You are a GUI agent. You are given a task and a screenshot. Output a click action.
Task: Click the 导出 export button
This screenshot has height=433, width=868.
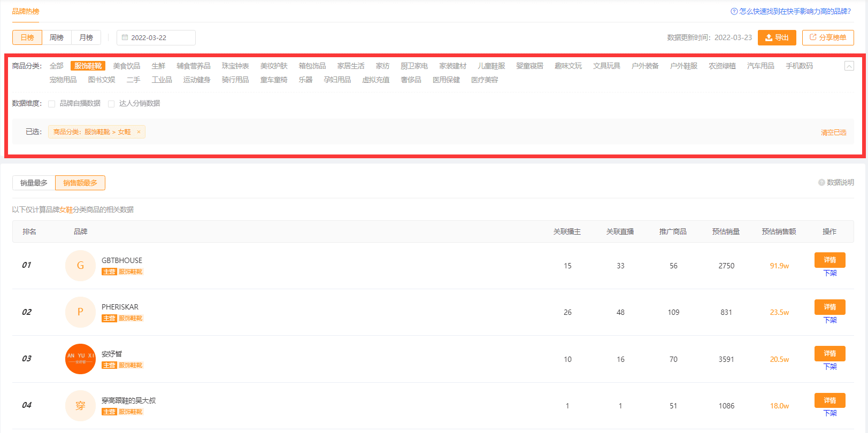(x=777, y=37)
